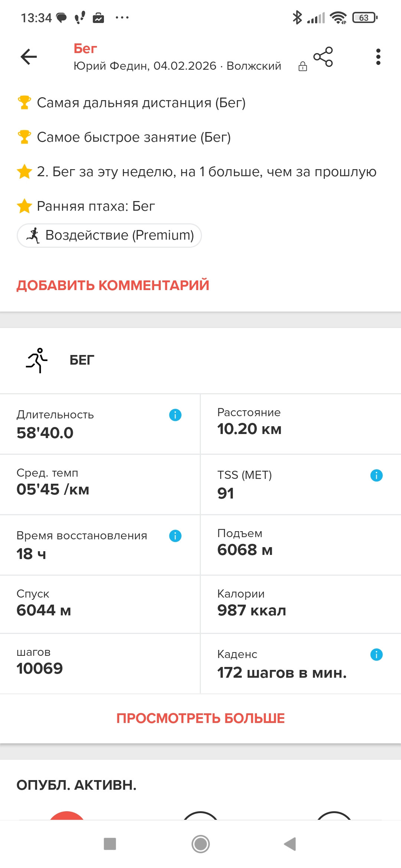This screenshot has width=401, height=868.
Task: Tap the Ранняя птаха: Бег star row
Action: (x=86, y=206)
